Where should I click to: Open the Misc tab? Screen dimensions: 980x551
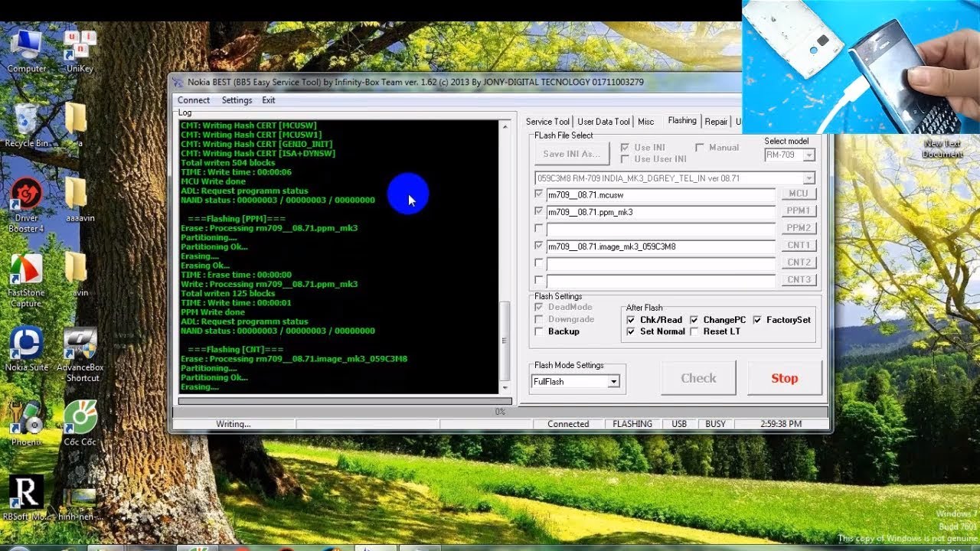pos(646,122)
